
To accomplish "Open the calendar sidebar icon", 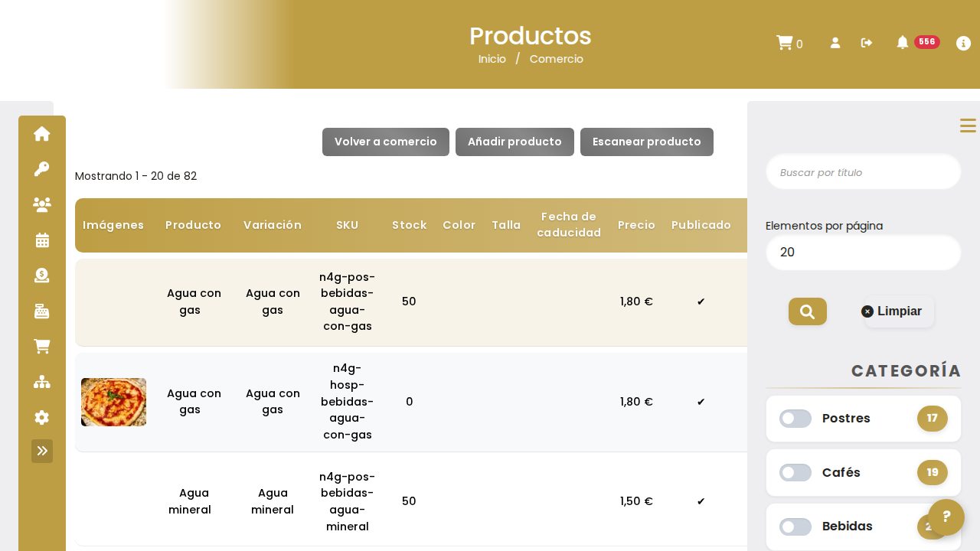I will tap(42, 240).
